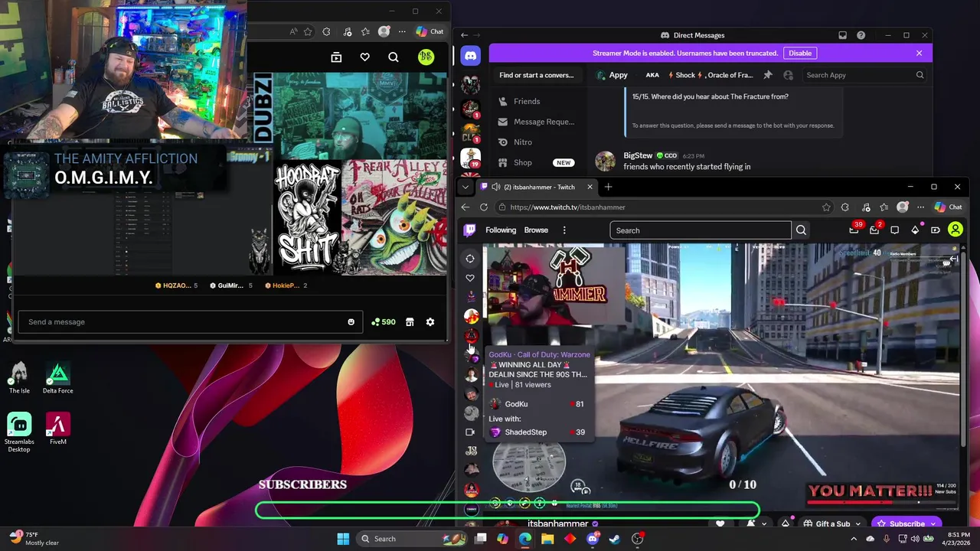Open browser settings ellipsis in Twitch window
Screen dimensions: 980x551
(x=921, y=207)
